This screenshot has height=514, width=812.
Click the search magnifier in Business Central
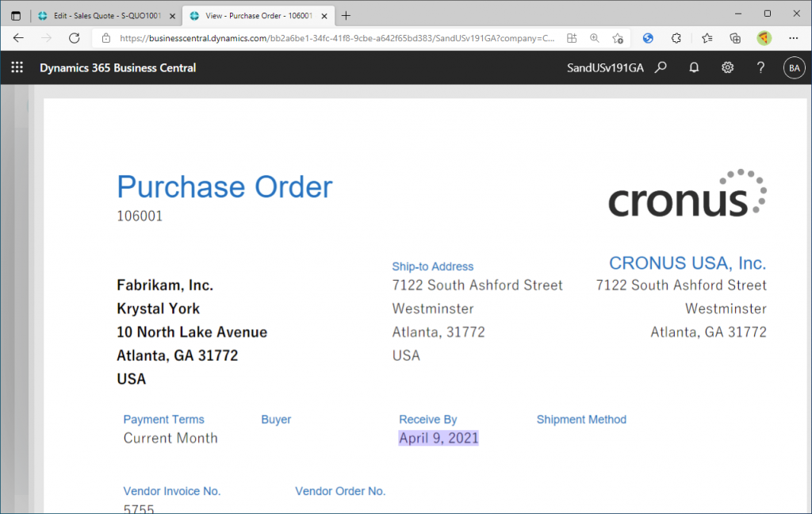(661, 68)
